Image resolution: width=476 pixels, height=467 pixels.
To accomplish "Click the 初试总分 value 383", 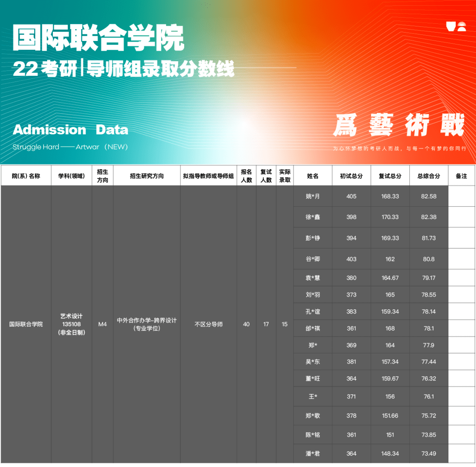I will [352, 311].
